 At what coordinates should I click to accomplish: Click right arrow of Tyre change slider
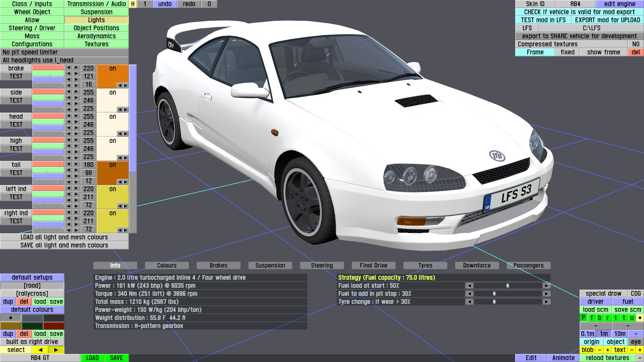pos(546,302)
